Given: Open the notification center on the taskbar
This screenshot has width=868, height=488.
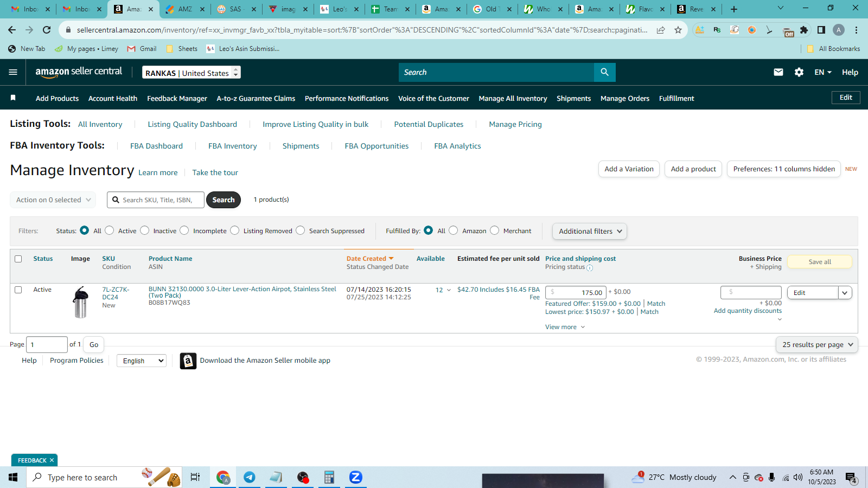Looking at the screenshot, I should [x=851, y=478].
